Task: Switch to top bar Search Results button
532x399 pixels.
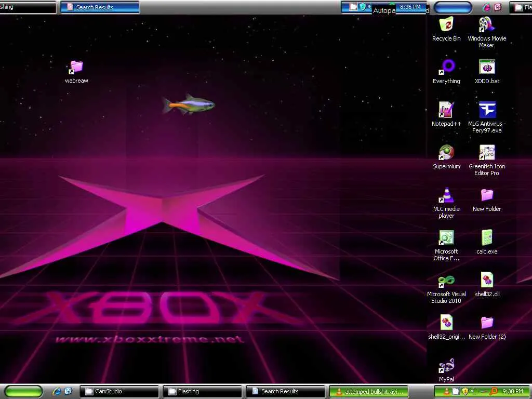Action: coord(100,7)
